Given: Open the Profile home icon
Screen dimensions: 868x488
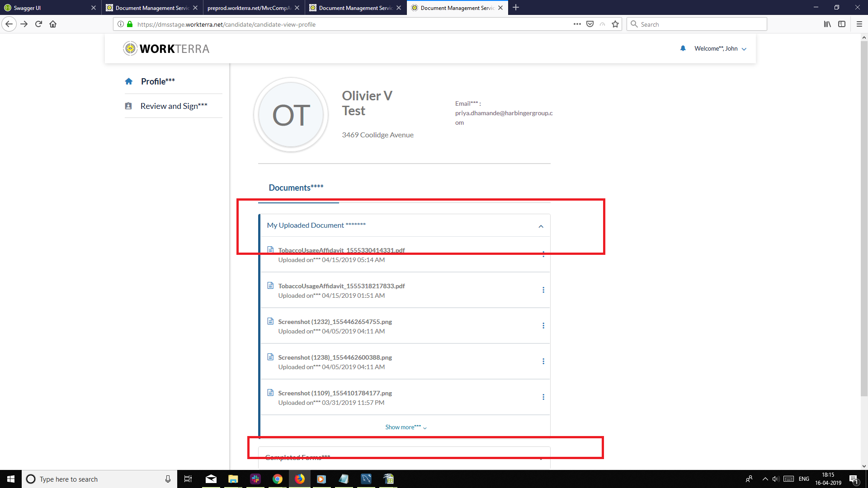Looking at the screenshot, I should [129, 81].
